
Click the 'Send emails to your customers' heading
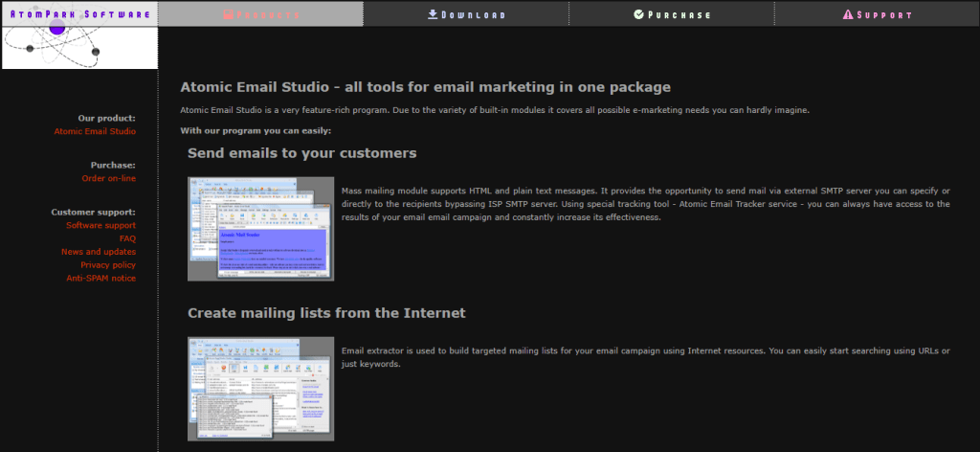click(301, 153)
